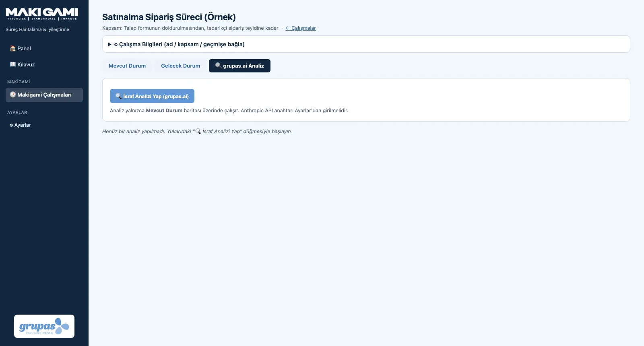
Task: Switch to the Mevcut Durum tab
Action: tap(127, 66)
